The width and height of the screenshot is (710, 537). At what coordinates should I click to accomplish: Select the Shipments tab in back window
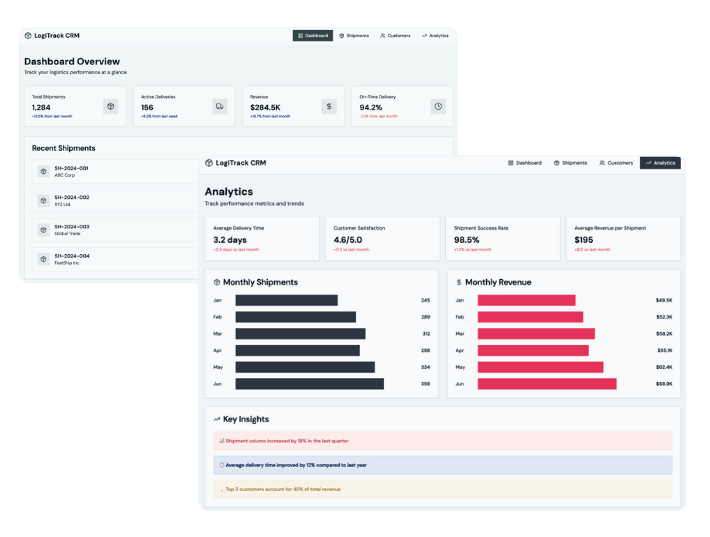(354, 35)
